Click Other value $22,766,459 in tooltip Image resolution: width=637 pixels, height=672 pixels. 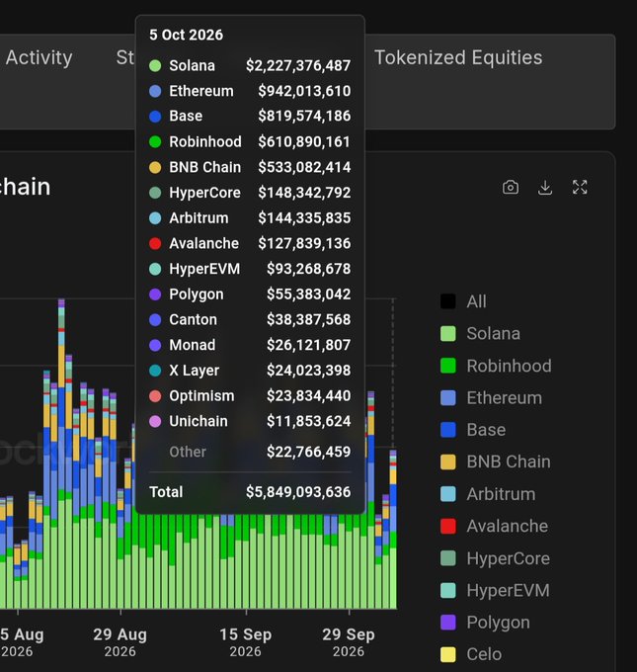point(308,452)
